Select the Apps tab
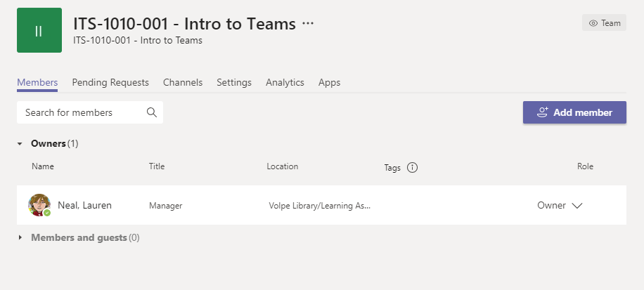 [x=329, y=82]
